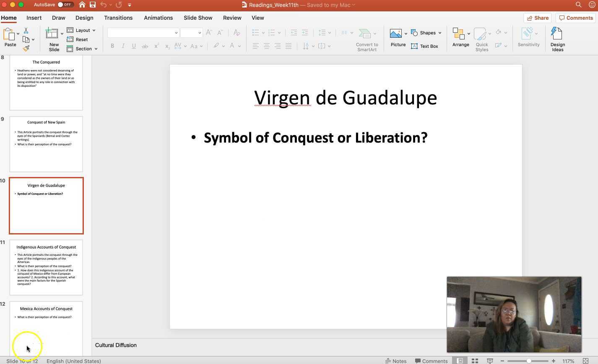
Task: Apply bold formatting
Action: tap(112, 46)
